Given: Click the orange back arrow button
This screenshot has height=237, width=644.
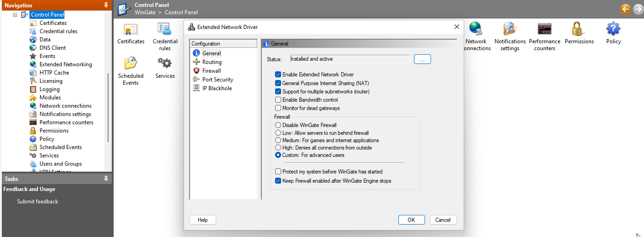Looking at the screenshot, I should pyautogui.click(x=625, y=9).
